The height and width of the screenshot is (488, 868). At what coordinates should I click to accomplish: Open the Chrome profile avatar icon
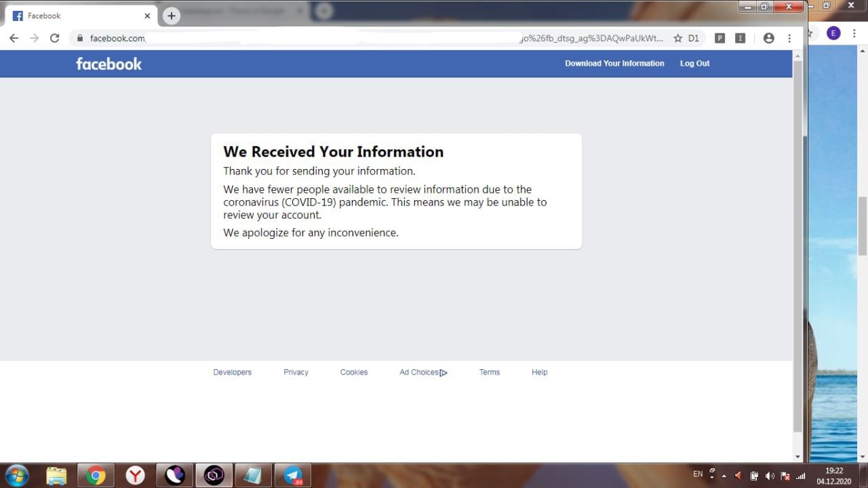coord(768,38)
